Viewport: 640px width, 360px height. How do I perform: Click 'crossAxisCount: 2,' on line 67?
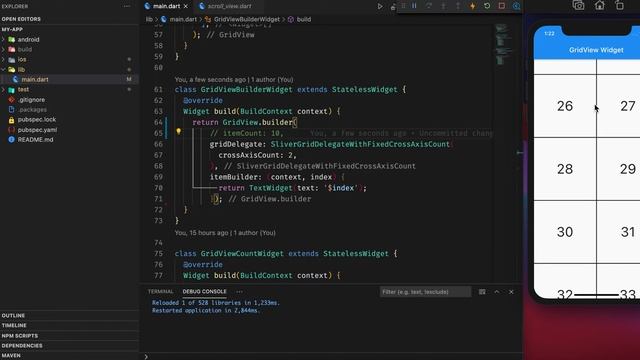[x=258, y=155]
